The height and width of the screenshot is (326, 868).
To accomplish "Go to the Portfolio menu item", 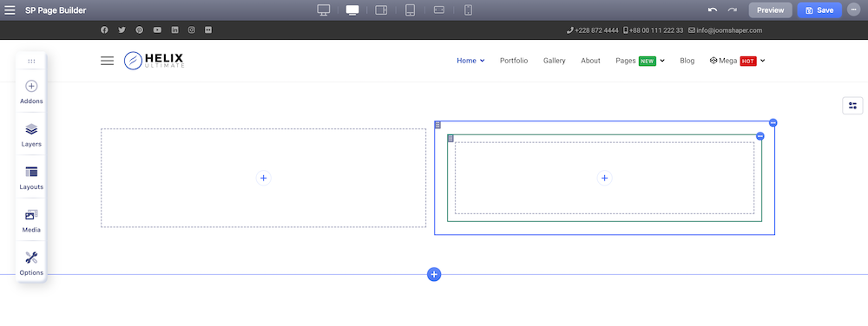I will coord(514,61).
